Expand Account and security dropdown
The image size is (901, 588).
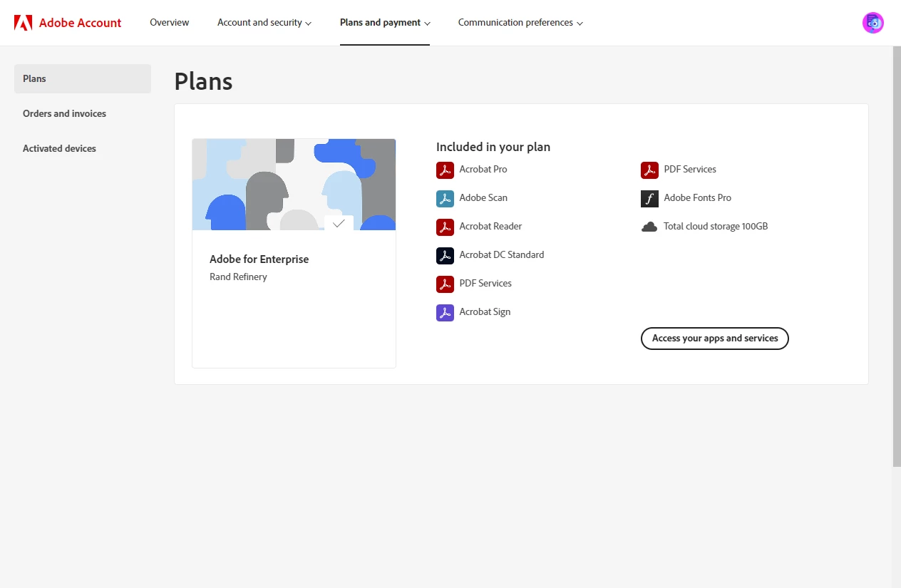pyautogui.click(x=264, y=23)
